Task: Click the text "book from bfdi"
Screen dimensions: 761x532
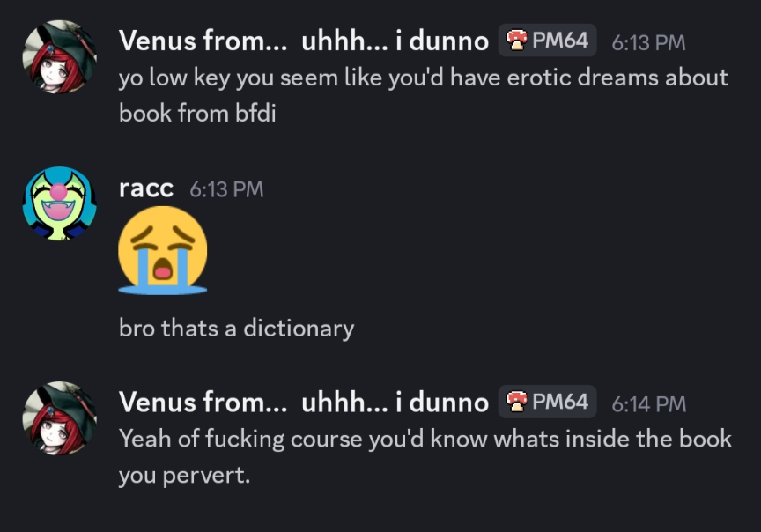Action: 197,113
